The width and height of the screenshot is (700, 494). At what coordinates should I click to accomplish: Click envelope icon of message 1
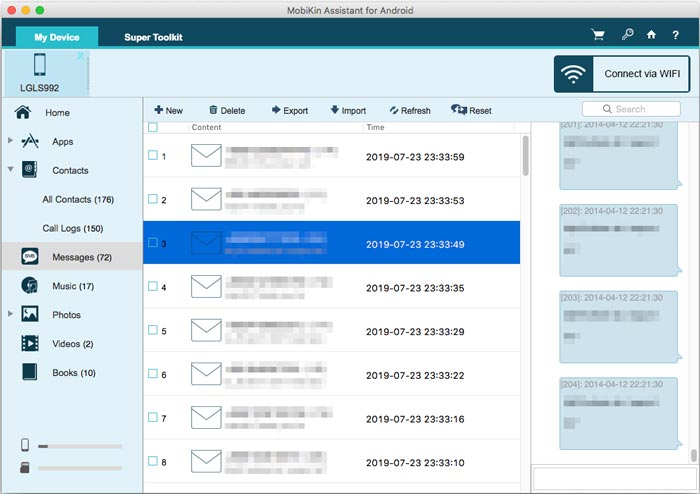pyautogui.click(x=206, y=155)
